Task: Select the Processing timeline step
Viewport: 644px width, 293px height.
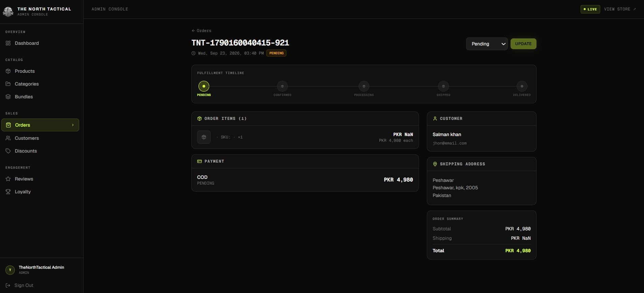Action: 364,86
